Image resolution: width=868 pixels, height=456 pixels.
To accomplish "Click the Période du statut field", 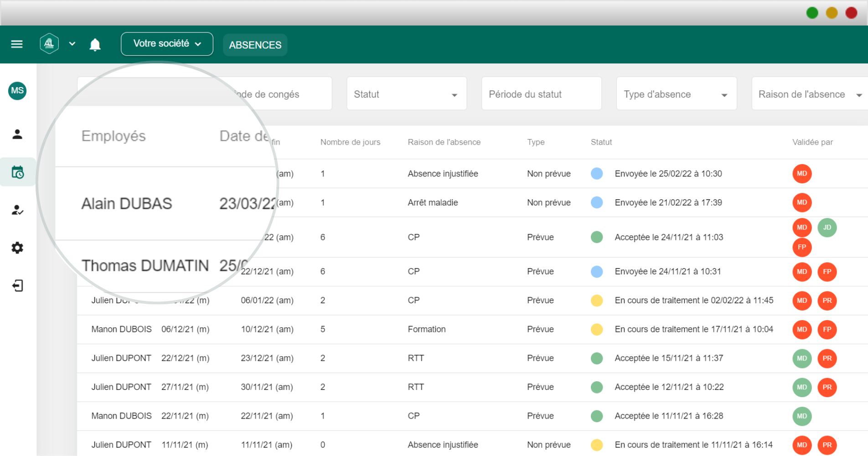I will click(x=542, y=93).
